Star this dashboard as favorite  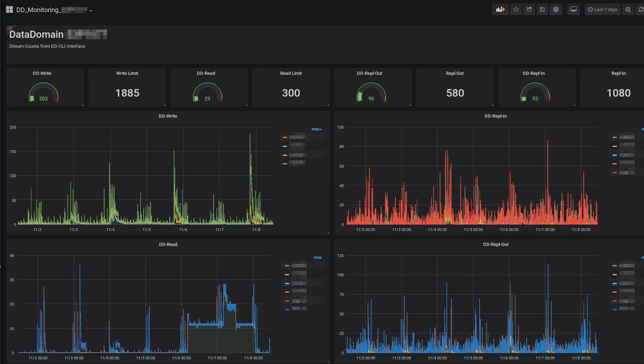pyautogui.click(x=516, y=10)
